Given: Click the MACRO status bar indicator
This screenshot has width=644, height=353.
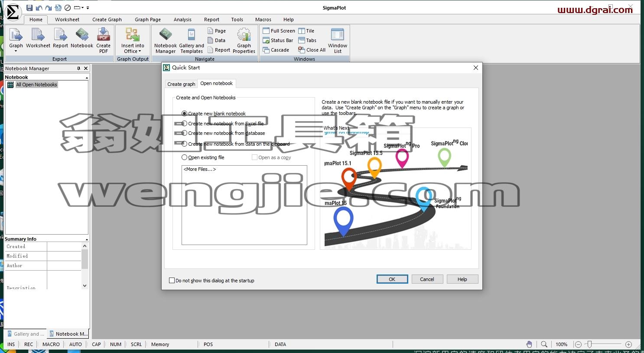Looking at the screenshot, I should click(51, 344).
